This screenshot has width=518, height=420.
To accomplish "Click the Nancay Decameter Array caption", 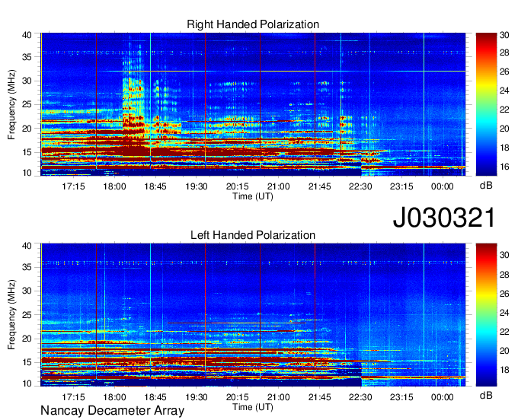I will [112, 411].
